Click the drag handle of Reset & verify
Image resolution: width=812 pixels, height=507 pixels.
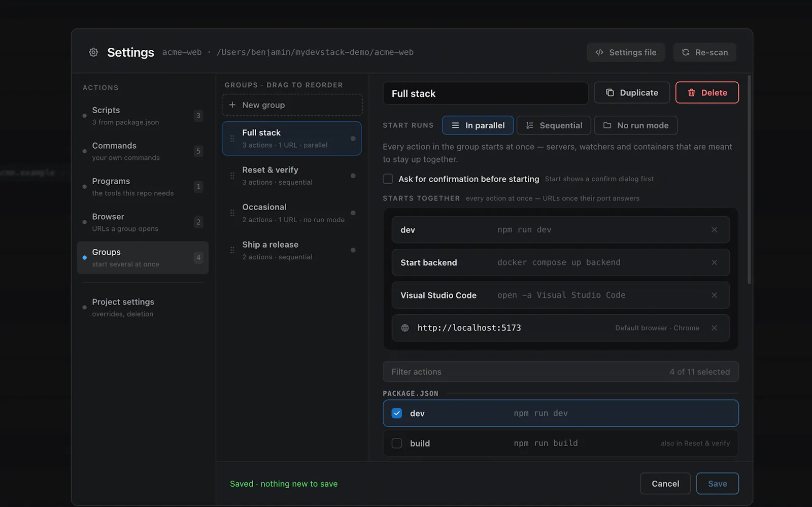(x=232, y=176)
